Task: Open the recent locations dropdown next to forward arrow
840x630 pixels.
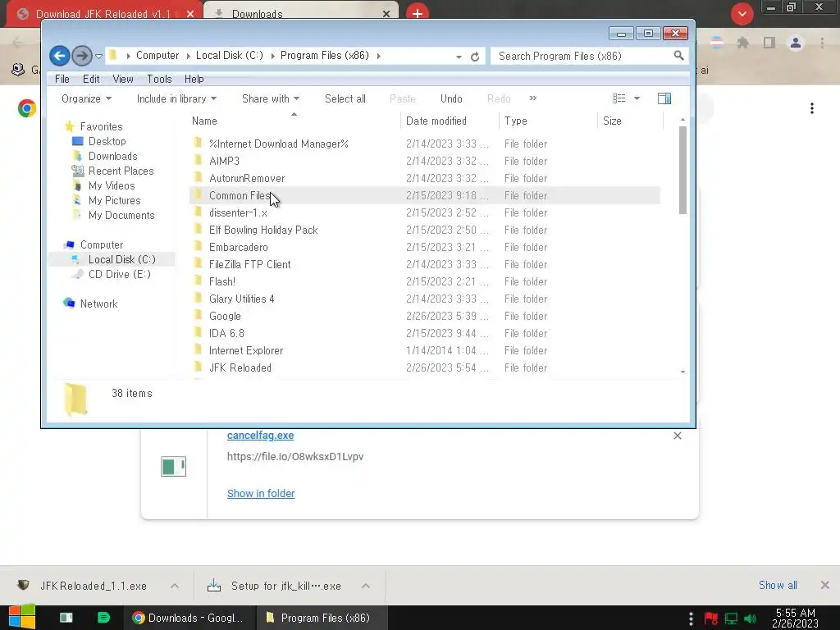Action: (98, 57)
